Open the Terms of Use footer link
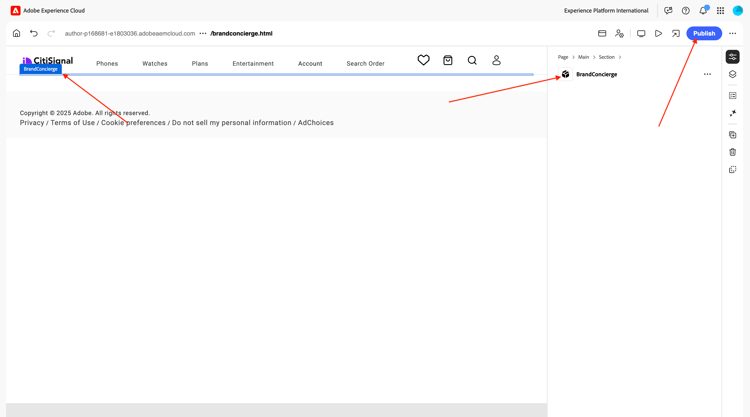The width and height of the screenshot is (750, 417). pos(73,123)
